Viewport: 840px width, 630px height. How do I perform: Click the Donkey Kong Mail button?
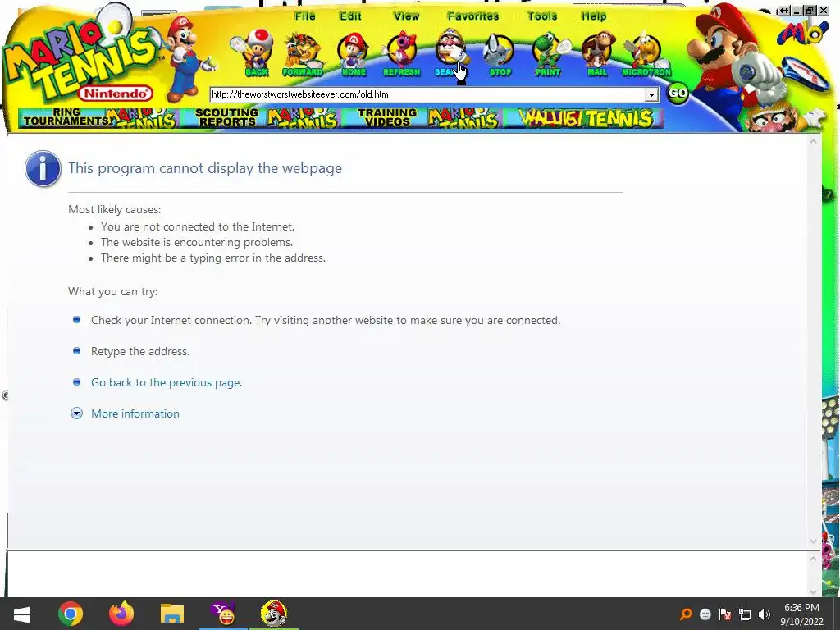coord(597,53)
